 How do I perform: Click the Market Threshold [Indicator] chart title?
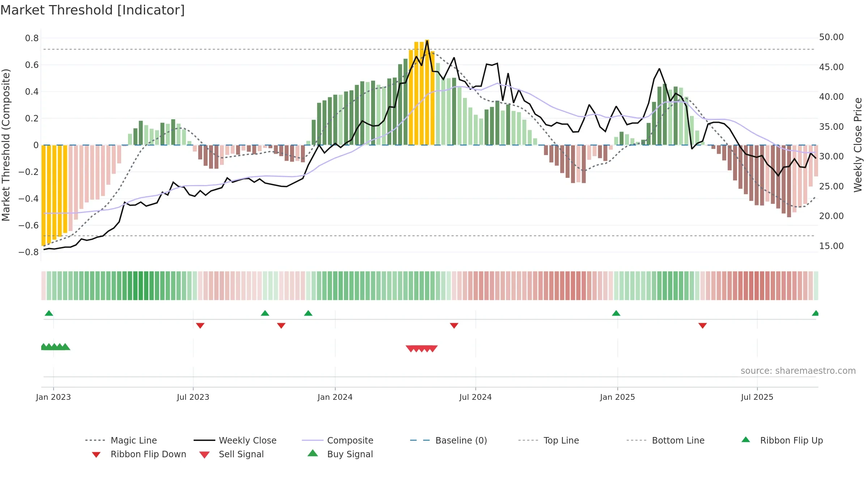point(93,10)
